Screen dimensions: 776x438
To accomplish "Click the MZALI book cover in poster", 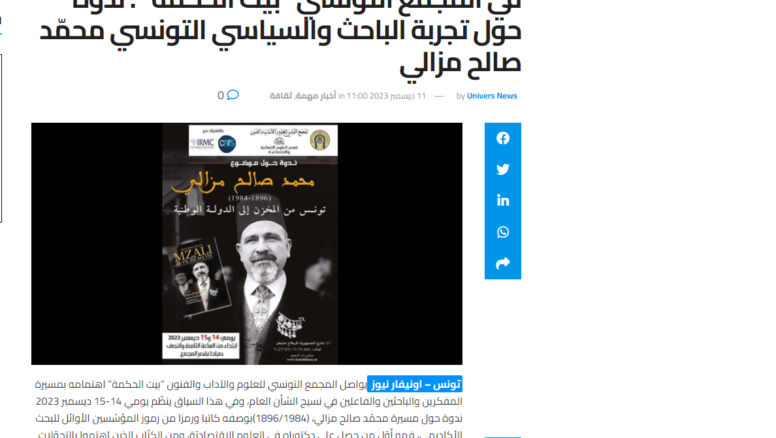I will 198,279.
